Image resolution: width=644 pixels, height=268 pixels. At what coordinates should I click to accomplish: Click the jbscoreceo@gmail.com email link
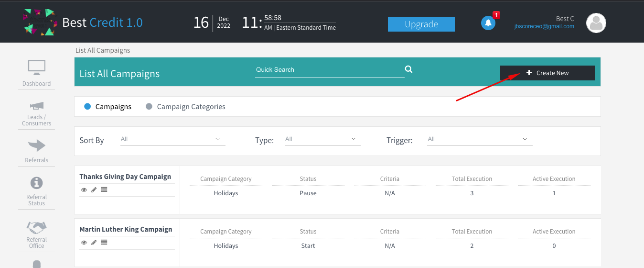point(544,27)
